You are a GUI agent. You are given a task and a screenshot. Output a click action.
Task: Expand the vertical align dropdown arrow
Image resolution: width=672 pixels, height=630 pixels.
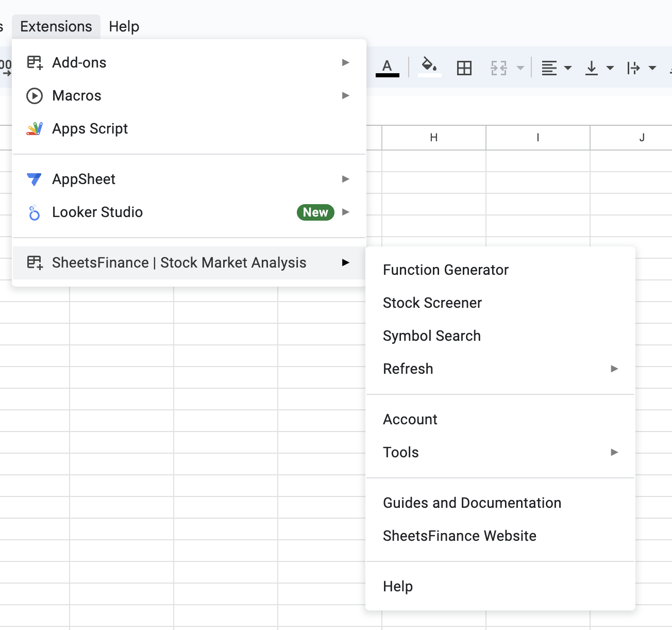[x=610, y=68]
